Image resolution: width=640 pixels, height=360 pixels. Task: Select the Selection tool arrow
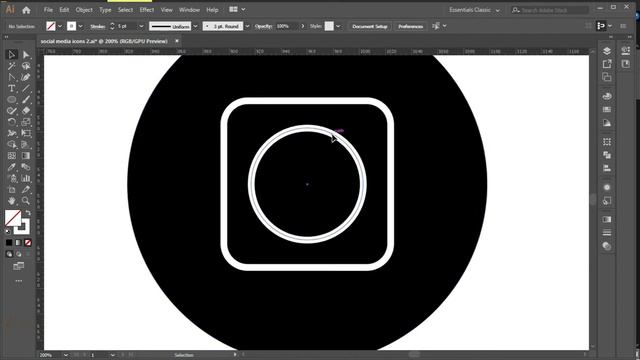pos(11,54)
